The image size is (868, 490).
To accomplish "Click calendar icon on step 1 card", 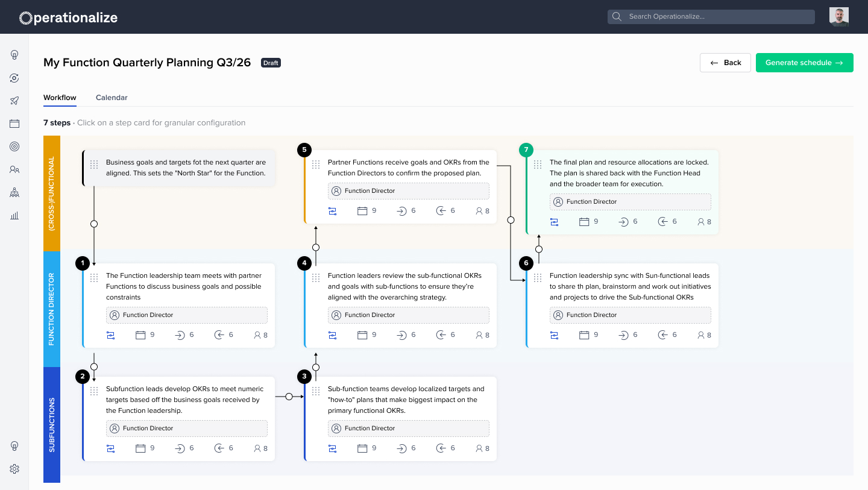I will (140, 335).
